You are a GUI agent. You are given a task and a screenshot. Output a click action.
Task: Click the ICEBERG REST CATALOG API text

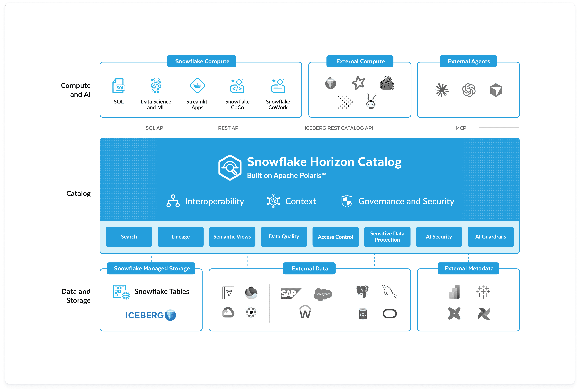click(339, 128)
